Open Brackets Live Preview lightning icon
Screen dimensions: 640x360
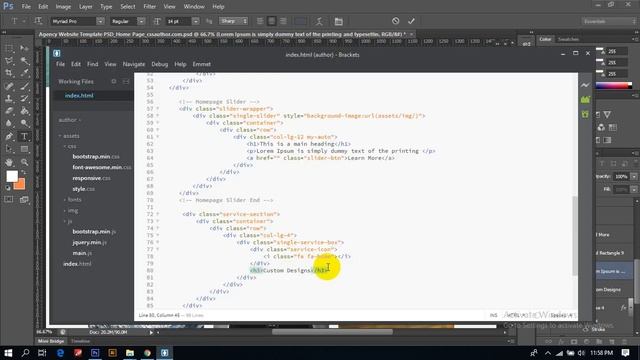click(x=585, y=85)
